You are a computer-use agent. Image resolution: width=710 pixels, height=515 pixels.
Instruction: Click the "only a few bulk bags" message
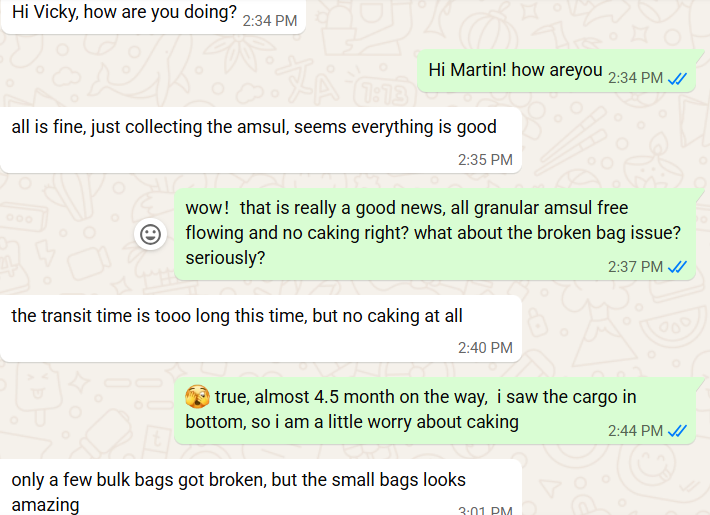tap(238, 481)
